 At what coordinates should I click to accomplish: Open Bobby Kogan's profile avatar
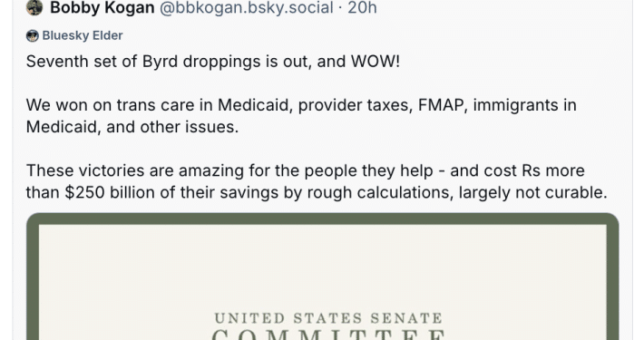34,7
